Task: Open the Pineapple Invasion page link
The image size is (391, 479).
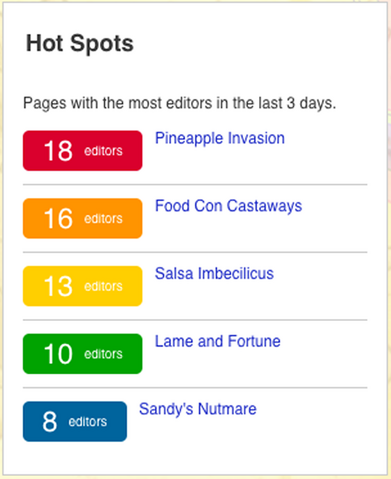Action: 220,139
